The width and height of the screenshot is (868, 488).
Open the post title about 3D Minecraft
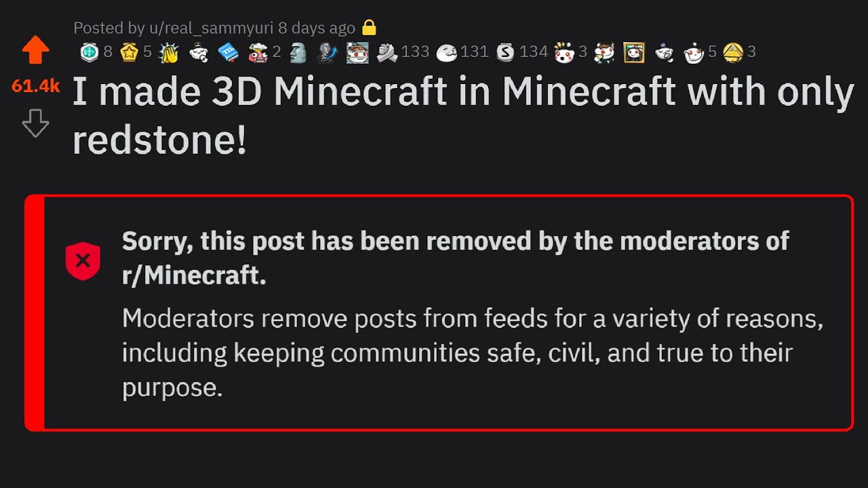click(x=462, y=116)
